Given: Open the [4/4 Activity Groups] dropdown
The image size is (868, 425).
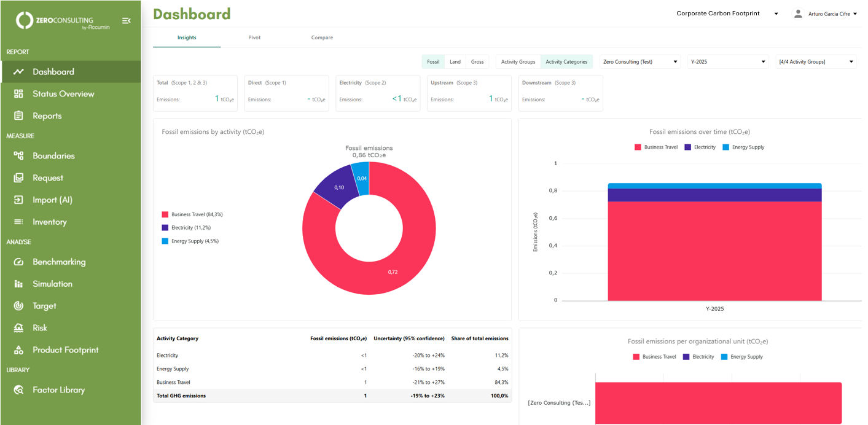Looking at the screenshot, I should point(816,61).
